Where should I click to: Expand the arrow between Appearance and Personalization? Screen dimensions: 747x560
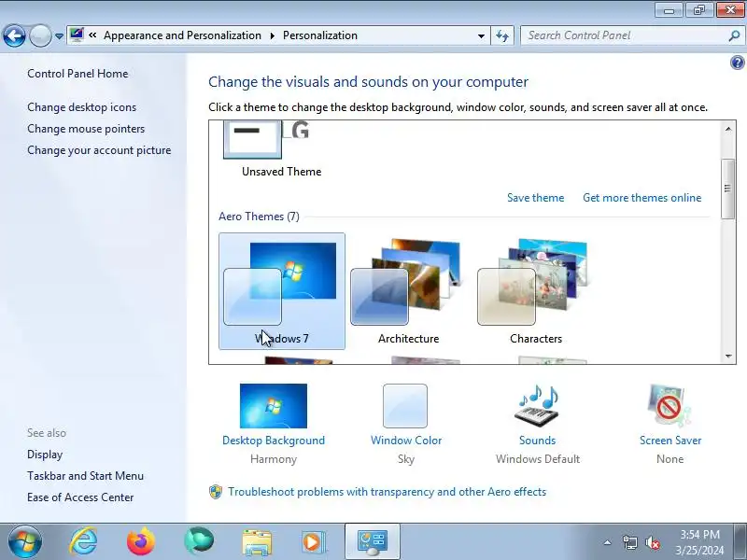click(x=272, y=35)
